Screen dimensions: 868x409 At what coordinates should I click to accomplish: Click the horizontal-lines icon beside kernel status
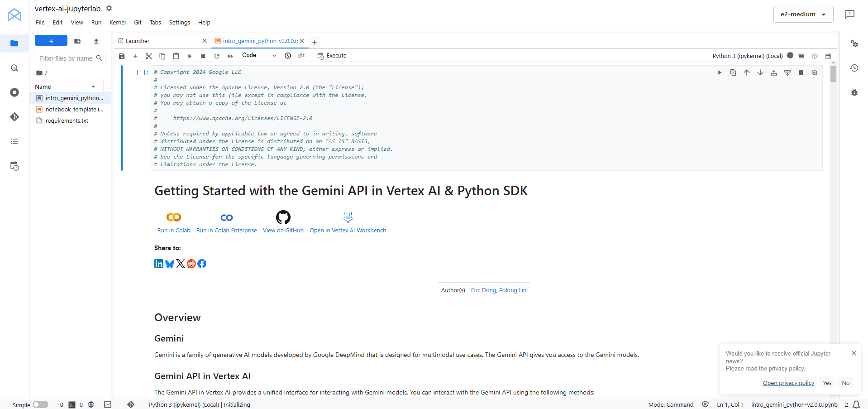coord(801,56)
